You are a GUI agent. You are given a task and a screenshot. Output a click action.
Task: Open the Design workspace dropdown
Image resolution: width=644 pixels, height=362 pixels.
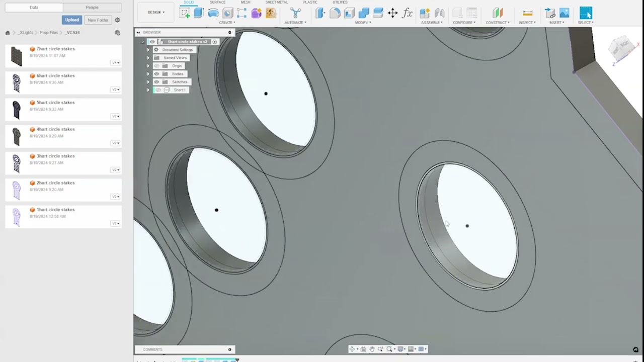point(156,12)
